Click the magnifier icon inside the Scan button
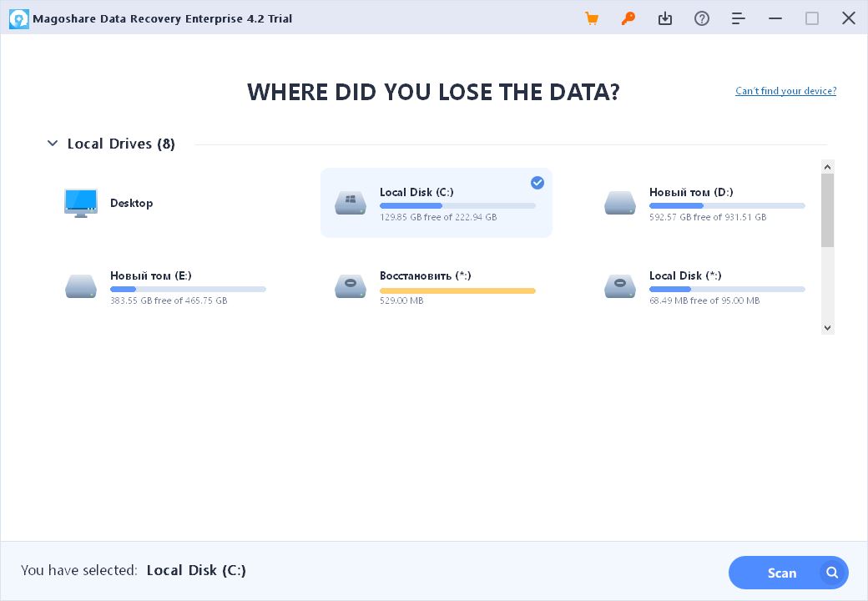 pos(831,573)
